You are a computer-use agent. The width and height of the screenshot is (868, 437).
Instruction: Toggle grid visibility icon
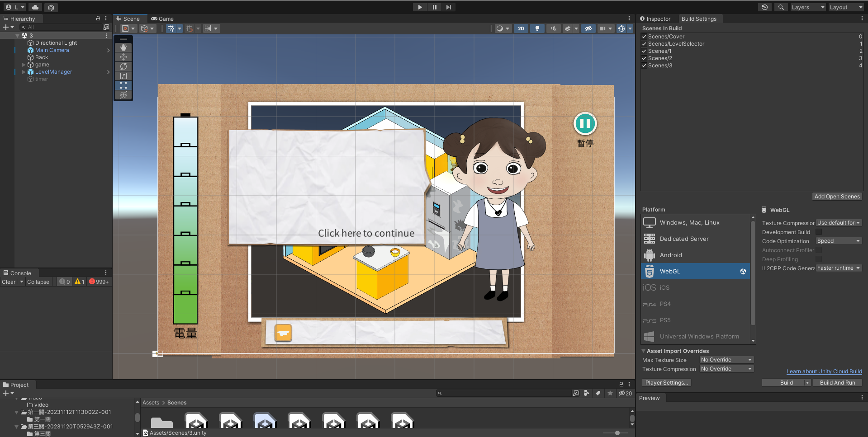tap(171, 28)
